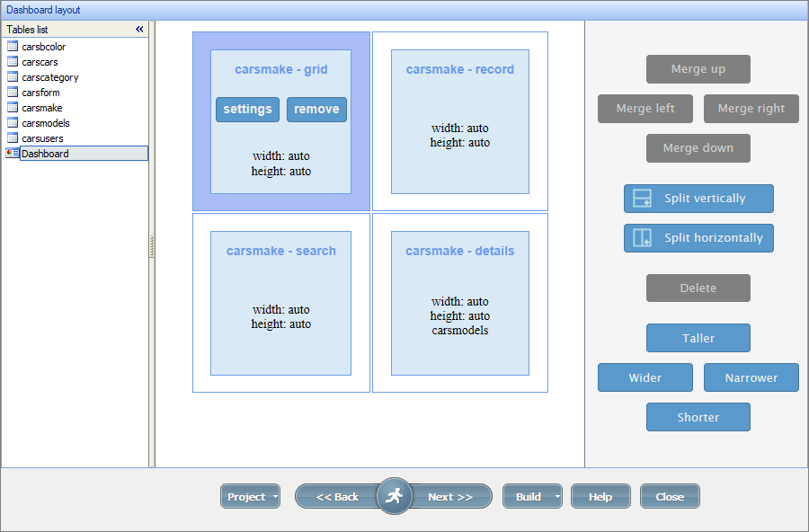Select the carsmake - record layout cell
Screen dimensions: 809x532
(460, 122)
